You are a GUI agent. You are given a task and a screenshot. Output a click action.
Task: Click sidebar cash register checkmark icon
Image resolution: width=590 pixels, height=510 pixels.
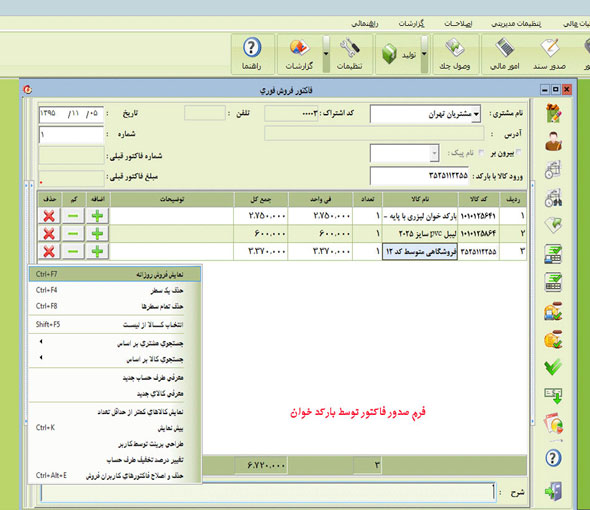tap(553, 282)
